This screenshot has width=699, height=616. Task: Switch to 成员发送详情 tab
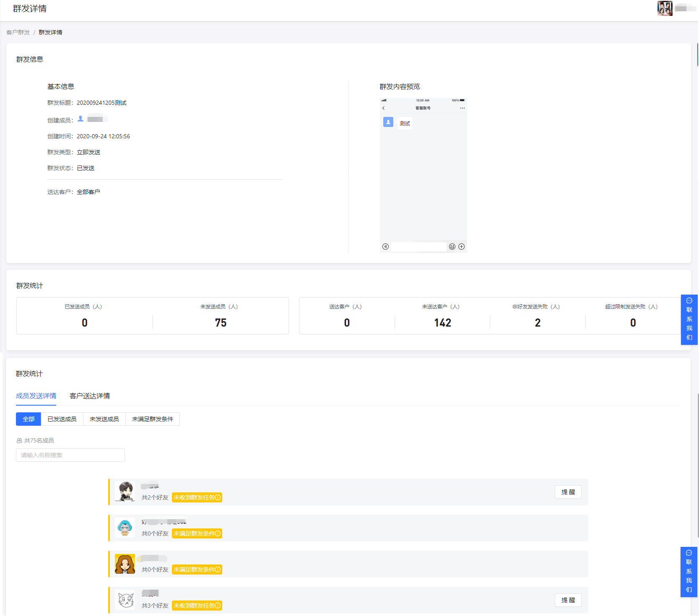[x=36, y=396]
